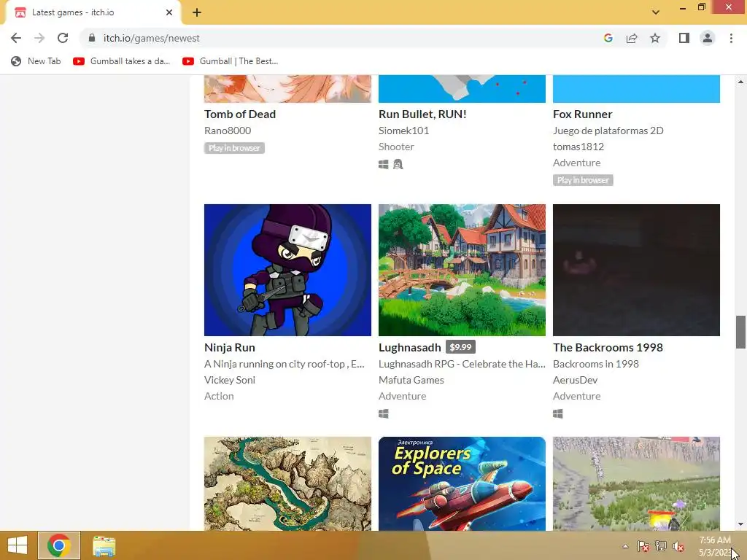Open the Lughnasadh village thumbnail

[x=462, y=270]
